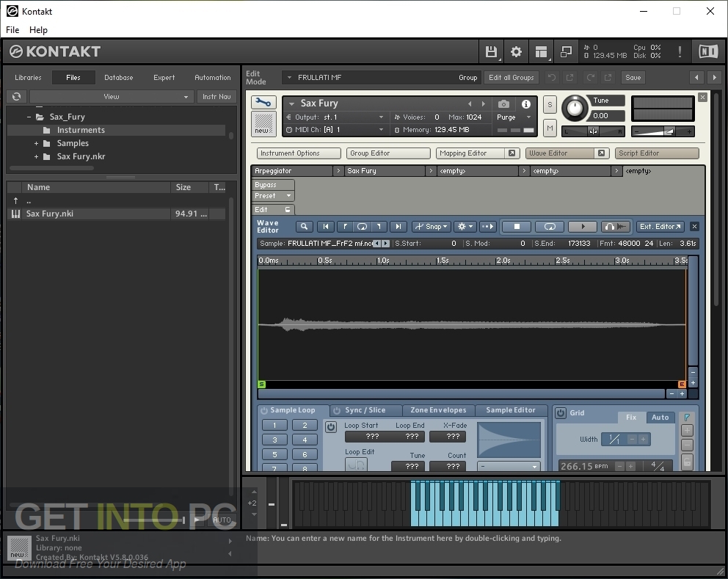Close the Wave Editor panel X
This screenshot has height=579, width=728.
[x=694, y=227]
